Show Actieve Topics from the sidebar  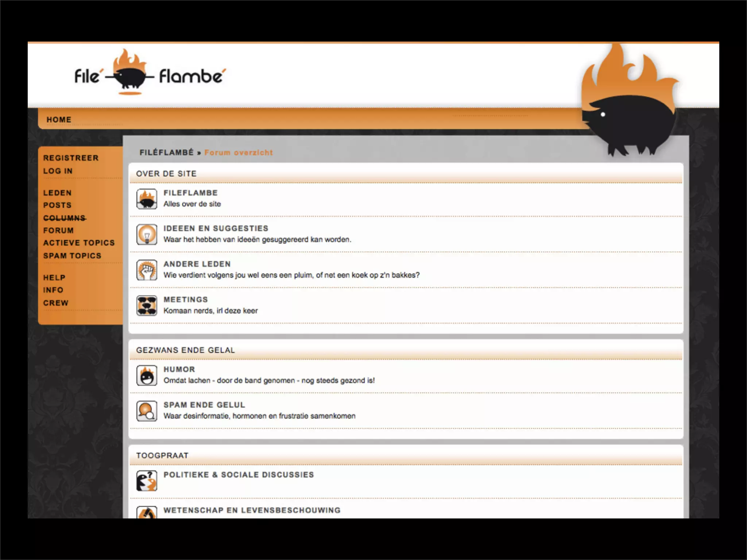click(x=79, y=243)
